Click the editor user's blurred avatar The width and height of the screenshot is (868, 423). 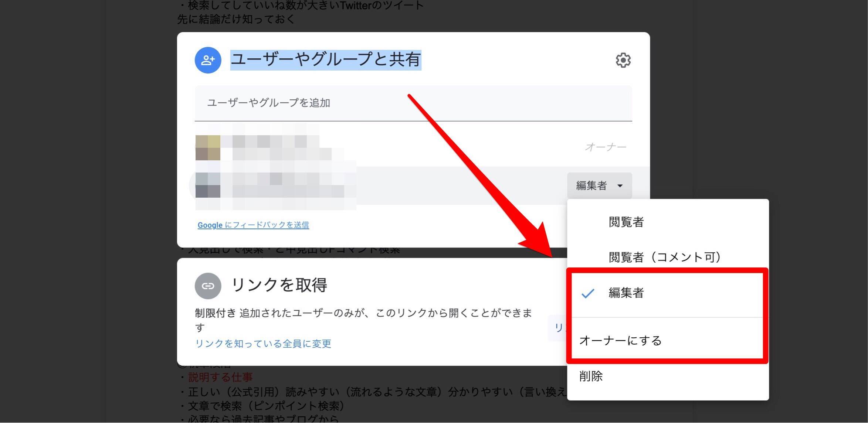[x=208, y=185]
